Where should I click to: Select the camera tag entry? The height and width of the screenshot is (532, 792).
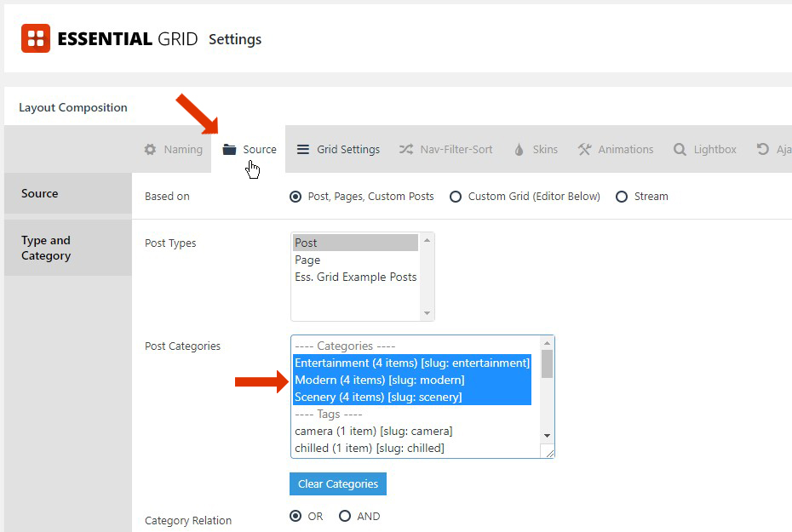point(412,431)
